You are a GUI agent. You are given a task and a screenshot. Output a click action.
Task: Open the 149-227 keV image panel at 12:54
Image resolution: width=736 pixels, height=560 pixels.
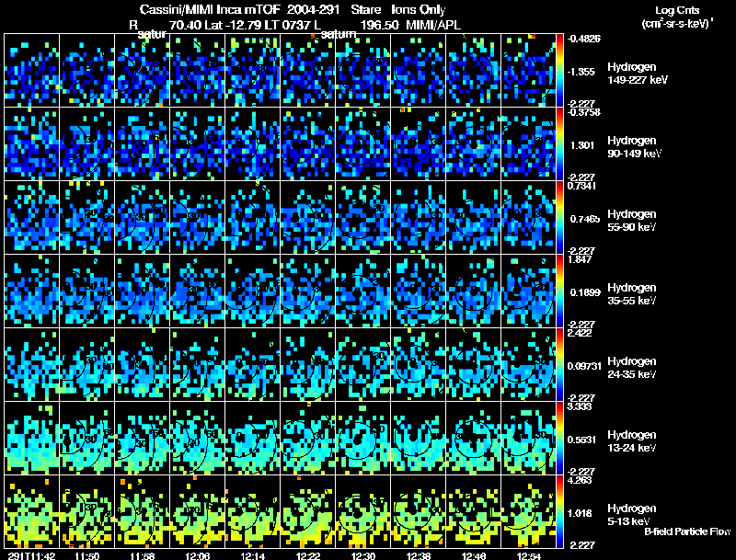(528, 71)
